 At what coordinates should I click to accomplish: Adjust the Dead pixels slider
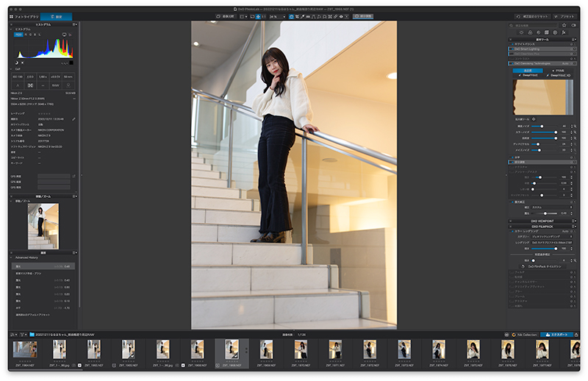pos(538,144)
